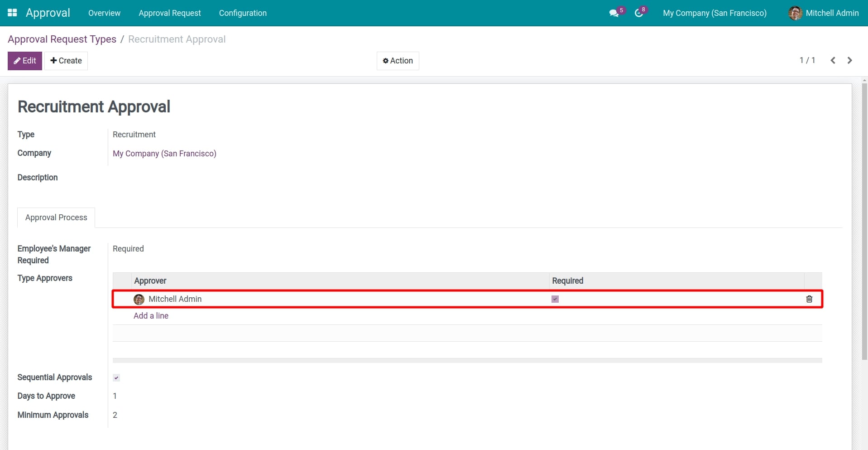This screenshot has height=450, width=868.
Task: Toggle the Required checkbox for Mitchell Admin
Action: click(555, 299)
